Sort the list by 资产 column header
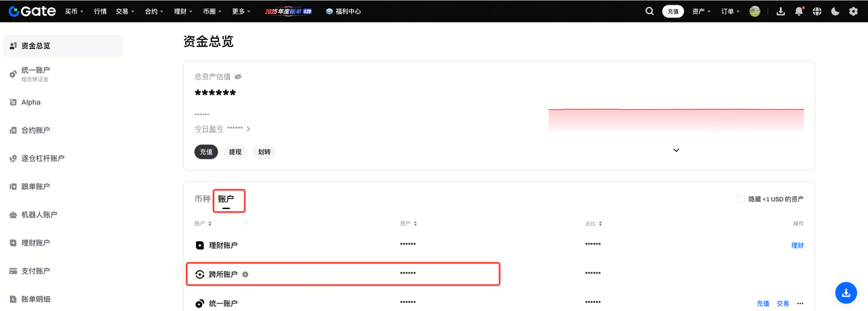 click(x=408, y=223)
